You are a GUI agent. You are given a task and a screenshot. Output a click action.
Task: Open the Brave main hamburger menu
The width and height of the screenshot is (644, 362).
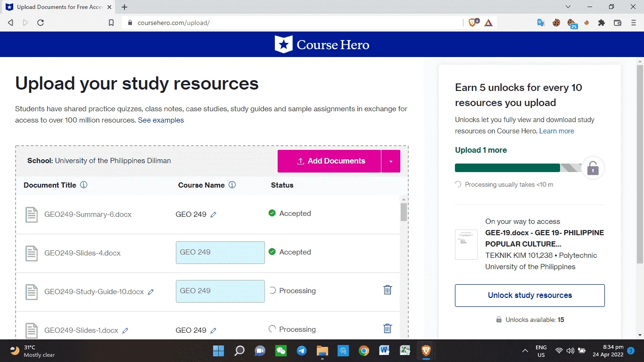click(634, 23)
